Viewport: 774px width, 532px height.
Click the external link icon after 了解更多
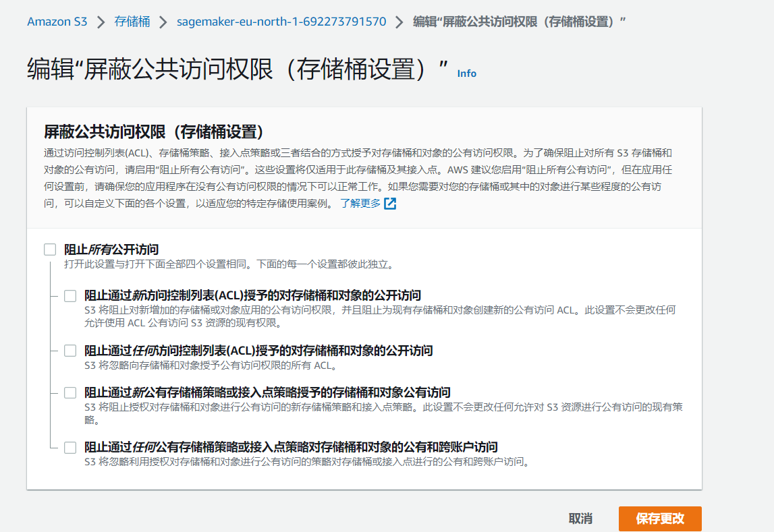390,203
